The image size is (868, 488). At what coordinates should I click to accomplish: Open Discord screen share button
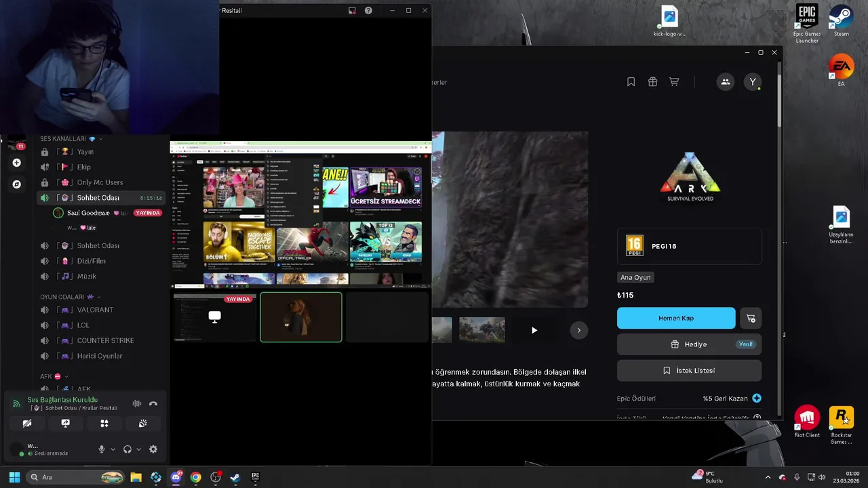point(65,424)
